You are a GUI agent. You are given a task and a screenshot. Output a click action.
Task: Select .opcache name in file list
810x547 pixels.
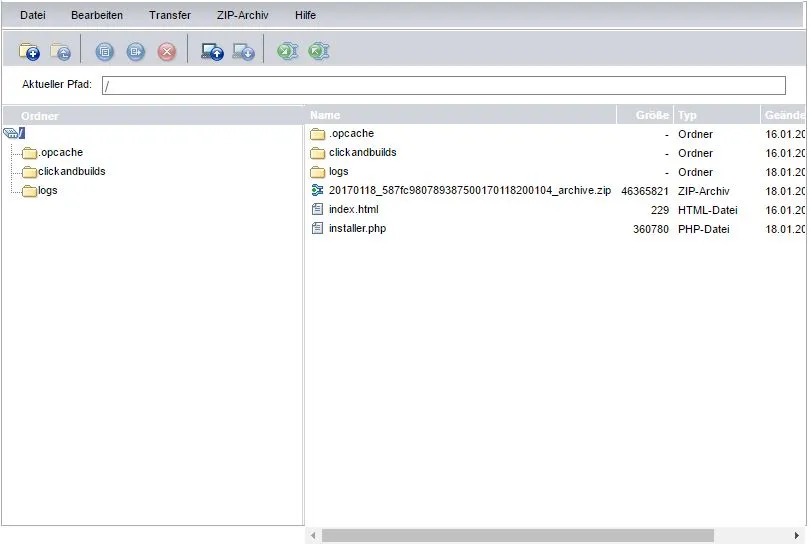click(351, 133)
